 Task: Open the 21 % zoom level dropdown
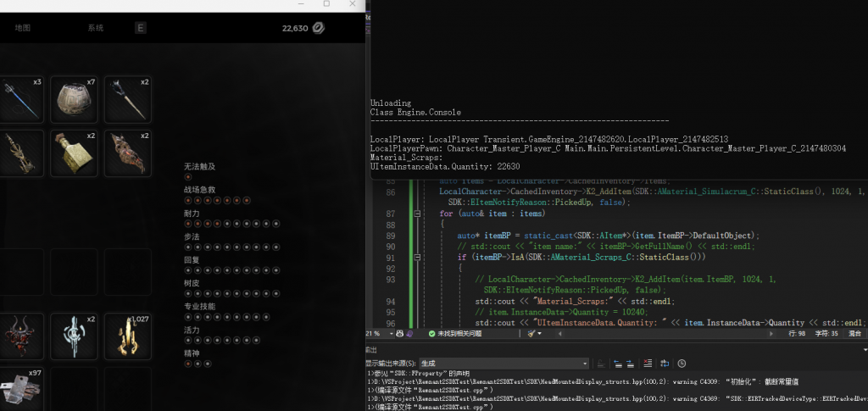(392, 334)
